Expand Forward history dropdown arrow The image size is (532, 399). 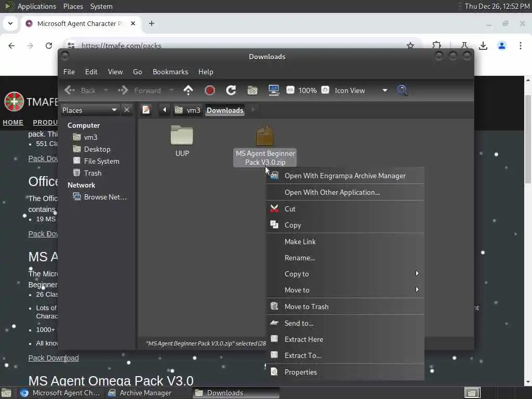click(171, 90)
